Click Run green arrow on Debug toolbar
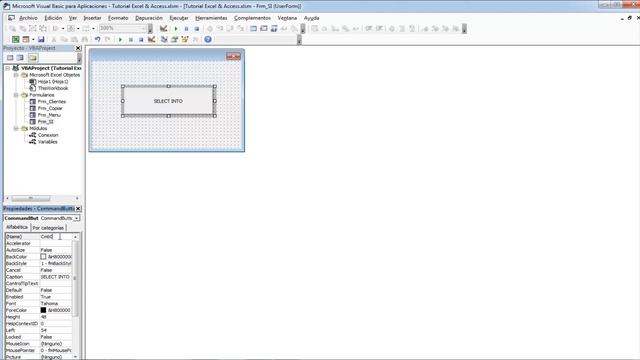Viewport: 640px width, 360px height. coord(176,29)
